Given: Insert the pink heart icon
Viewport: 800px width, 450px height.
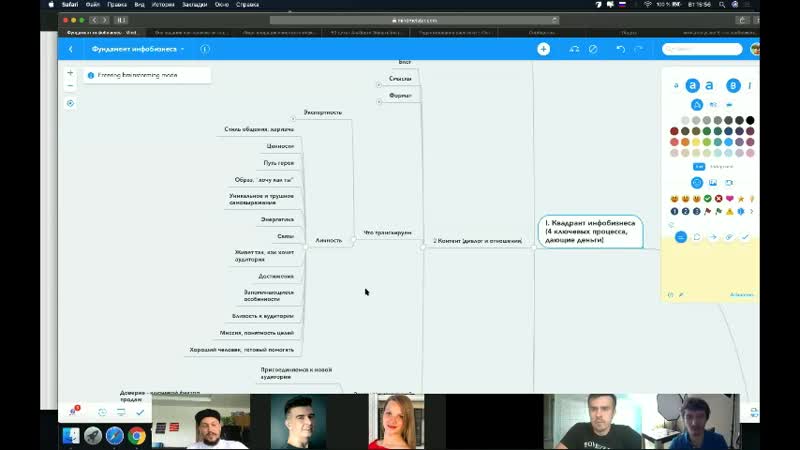Looking at the screenshot, I should click(730, 198).
